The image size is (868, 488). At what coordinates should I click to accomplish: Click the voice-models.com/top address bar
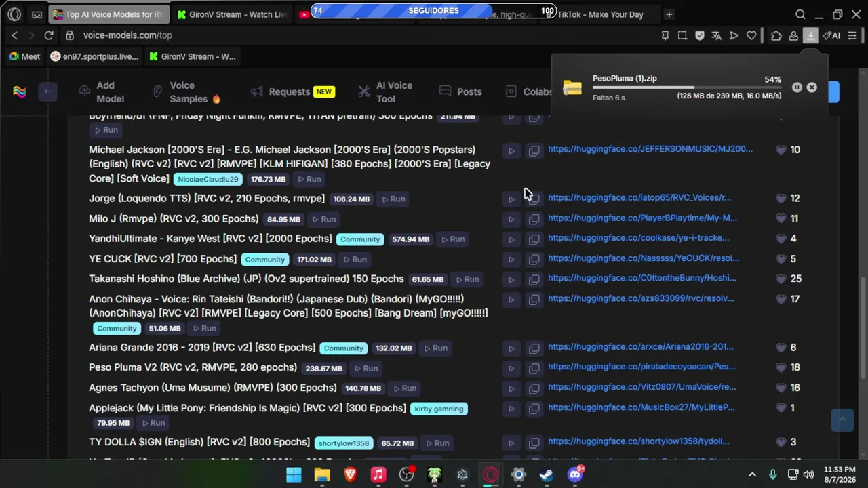pos(359,35)
